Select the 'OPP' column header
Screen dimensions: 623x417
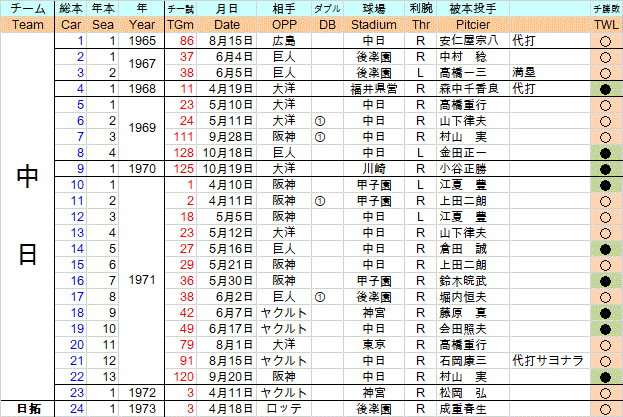(x=284, y=25)
